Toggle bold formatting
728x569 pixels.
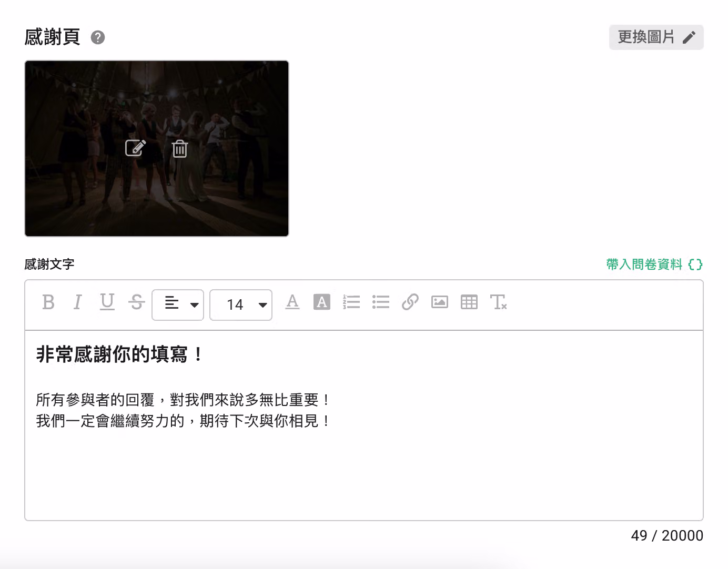pos(48,302)
